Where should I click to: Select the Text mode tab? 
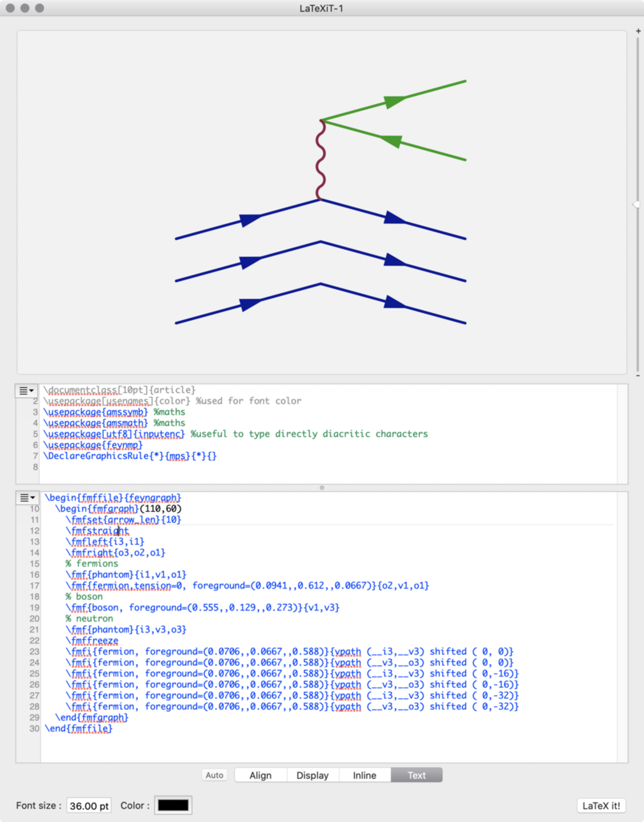[417, 775]
